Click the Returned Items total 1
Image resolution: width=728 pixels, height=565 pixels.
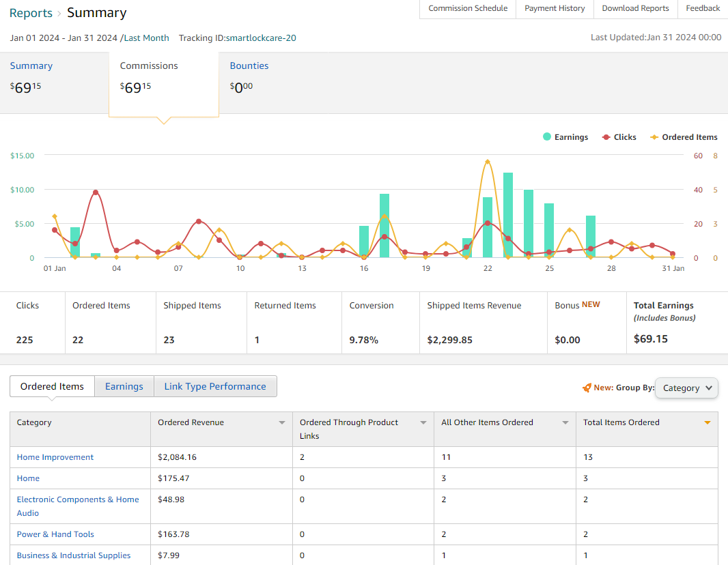point(257,340)
